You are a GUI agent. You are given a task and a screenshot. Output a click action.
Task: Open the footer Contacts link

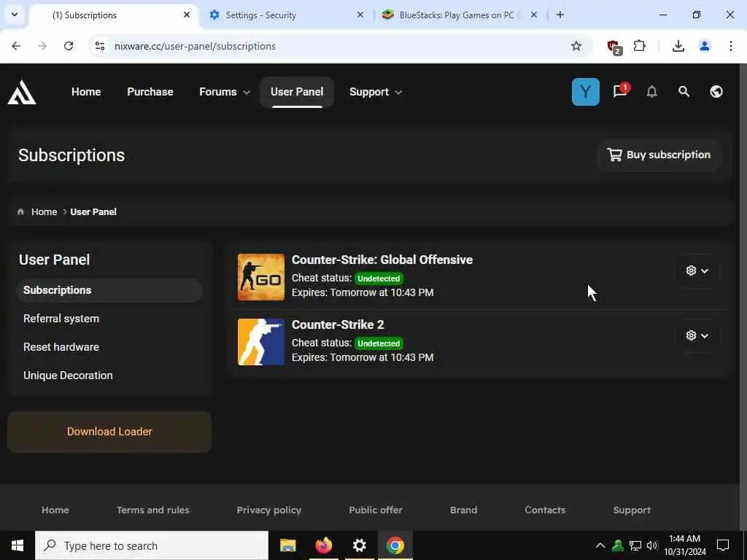coord(545,510)
